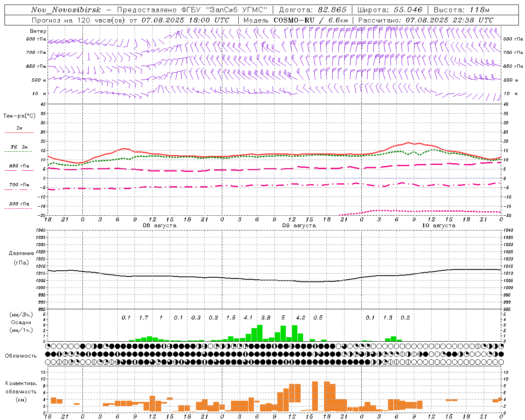The height and width of the screenshot is (420, 525).
Task: Click the '(км)' unit under convective cloudiness
Action: pos(21,399)
